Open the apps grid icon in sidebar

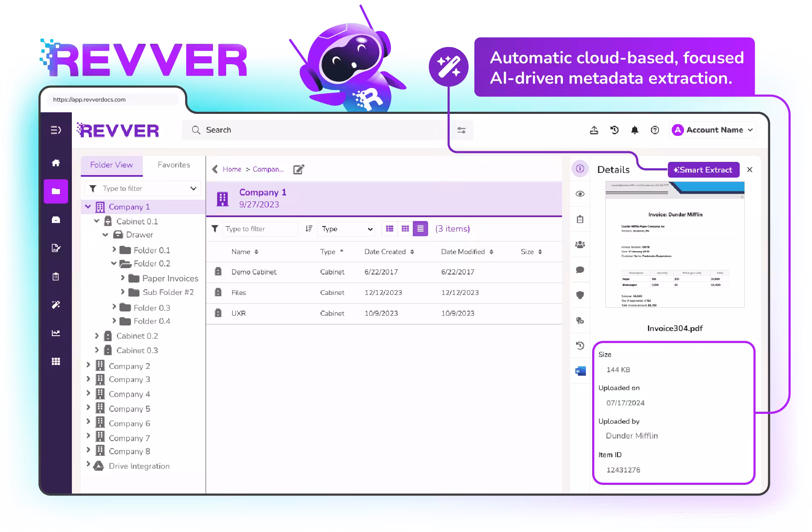point(56,362)
